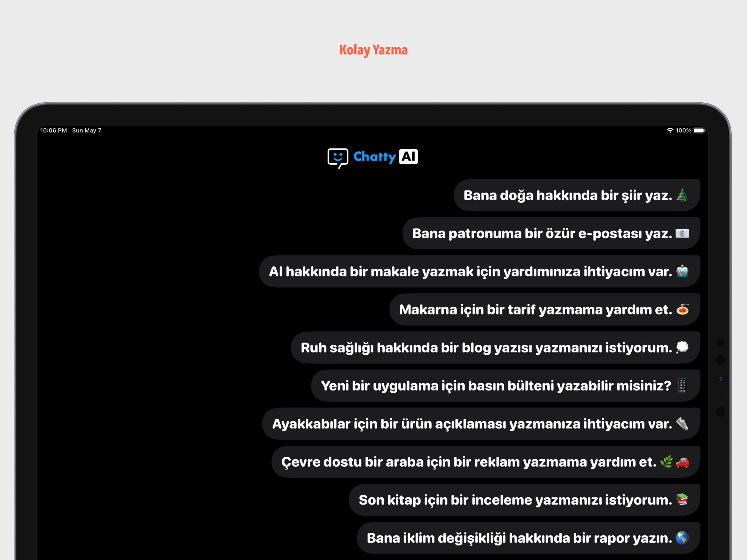The width and height of the screenshot is (747, 560).
Task: Select the 'Bana doğa hakkında bir şiir yaz' prompt
Action: [567, 196]
